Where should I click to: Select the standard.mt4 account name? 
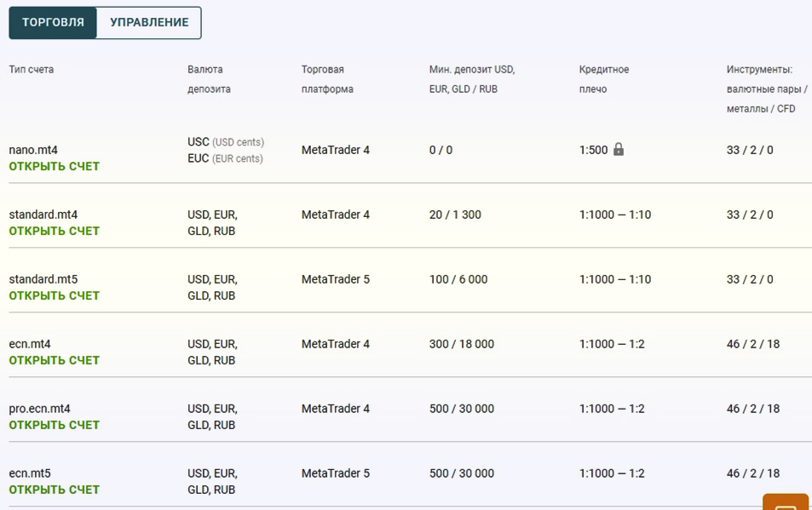pyautogui.click(x=43, y=215)
